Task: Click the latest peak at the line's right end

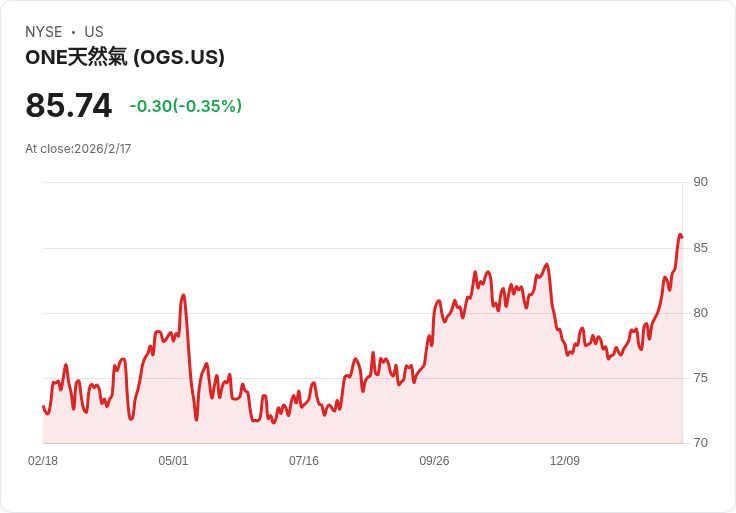Action: 680,235
